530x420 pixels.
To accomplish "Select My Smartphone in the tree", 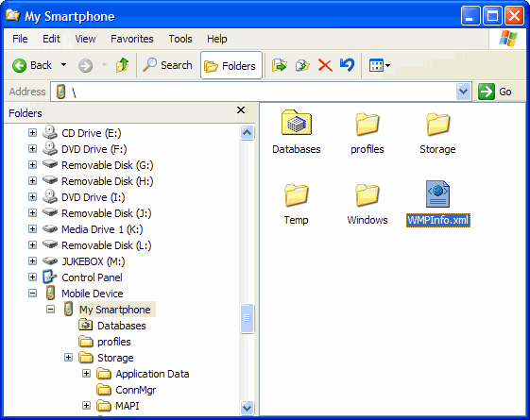I will click(x=115, y=310).
